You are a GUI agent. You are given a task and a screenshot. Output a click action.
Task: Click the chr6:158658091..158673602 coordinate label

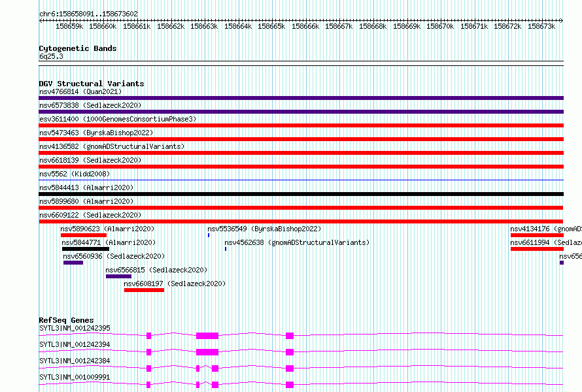coord(88,14)
